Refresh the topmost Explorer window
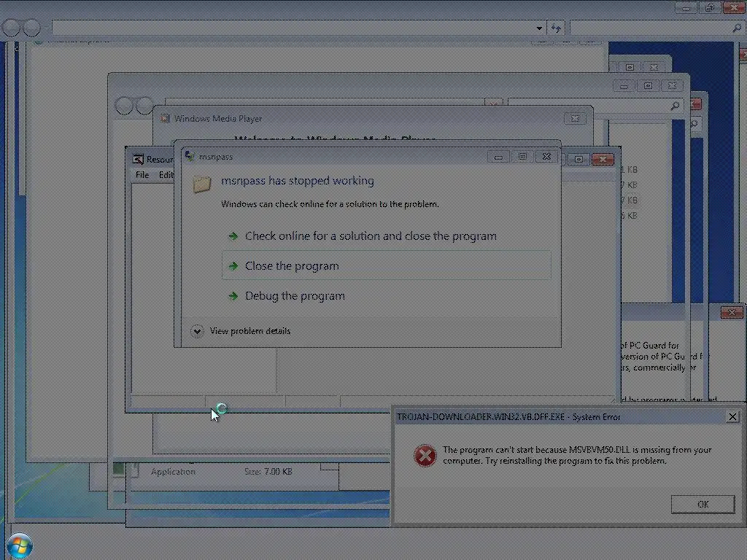Image resolution: width=747 pixels, height=560 pixels. click(x=557, y=28)
